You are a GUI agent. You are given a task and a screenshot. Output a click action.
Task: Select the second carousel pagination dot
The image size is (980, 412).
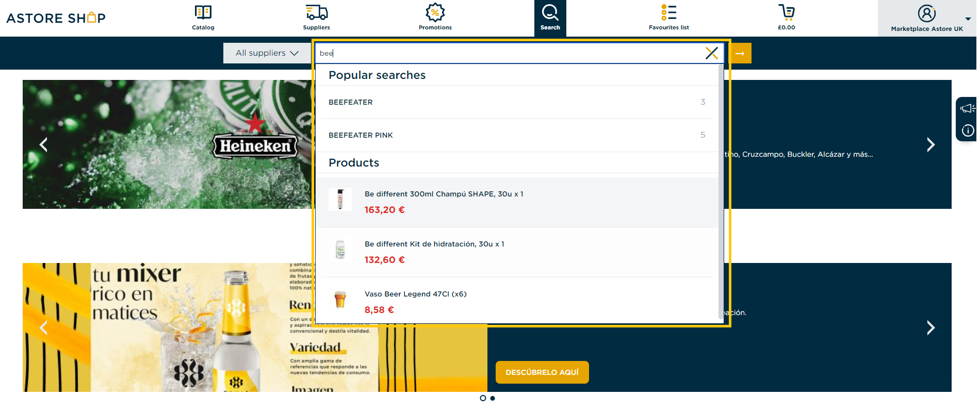(x=493, y=398)
